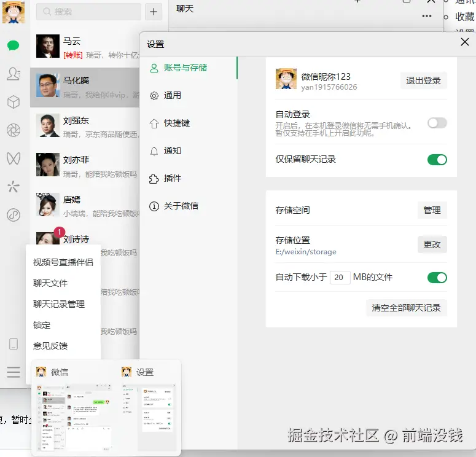Viewport: 476px width, 457px height.
Task: Open the hamburger menu at sidebar bottom
Action: pyautogui.click(x=14, y=372)
